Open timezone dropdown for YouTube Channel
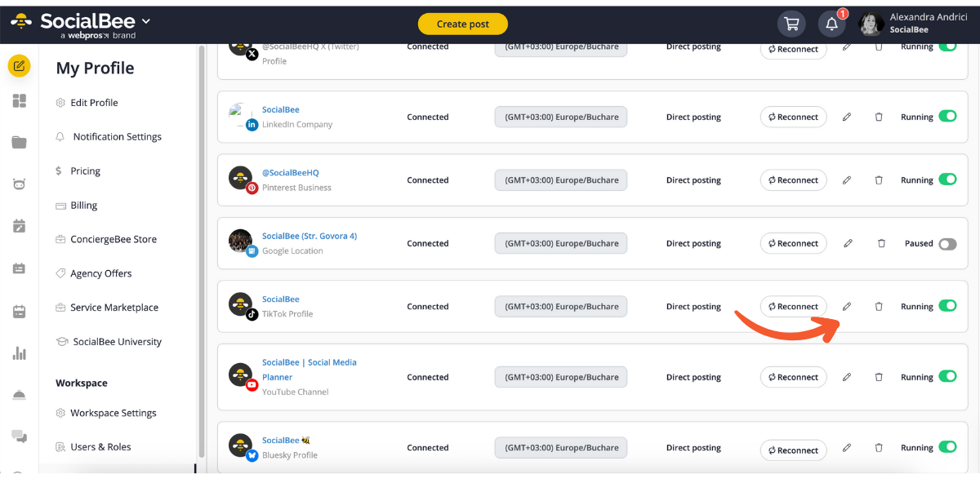Viewport: 980px width, 479px height. click(x=560, y=377)
